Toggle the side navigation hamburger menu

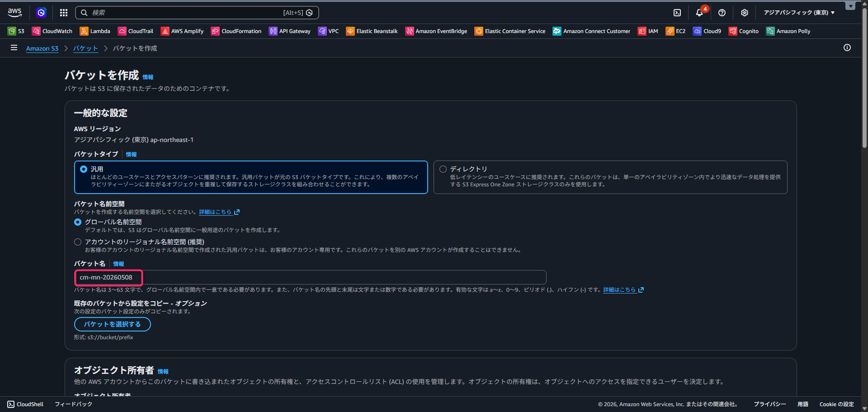tap(14, 47)
